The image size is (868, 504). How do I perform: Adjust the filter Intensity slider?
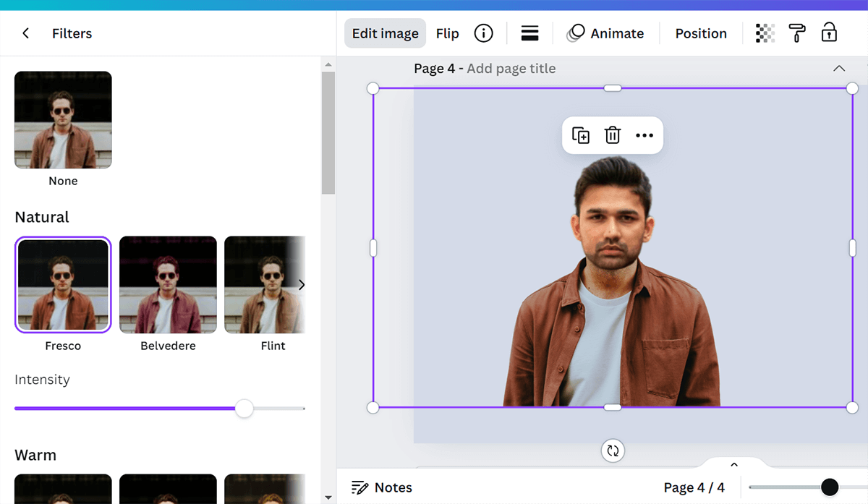tap(244, 409)
